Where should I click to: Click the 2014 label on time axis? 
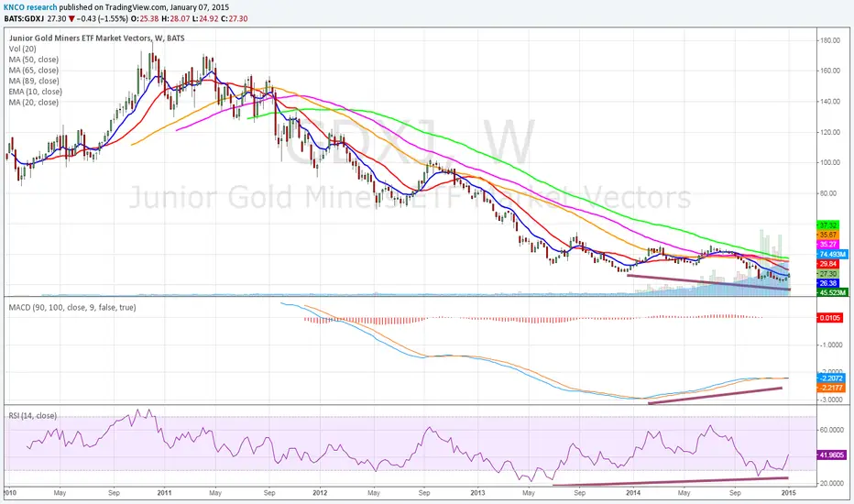point(633,493)
